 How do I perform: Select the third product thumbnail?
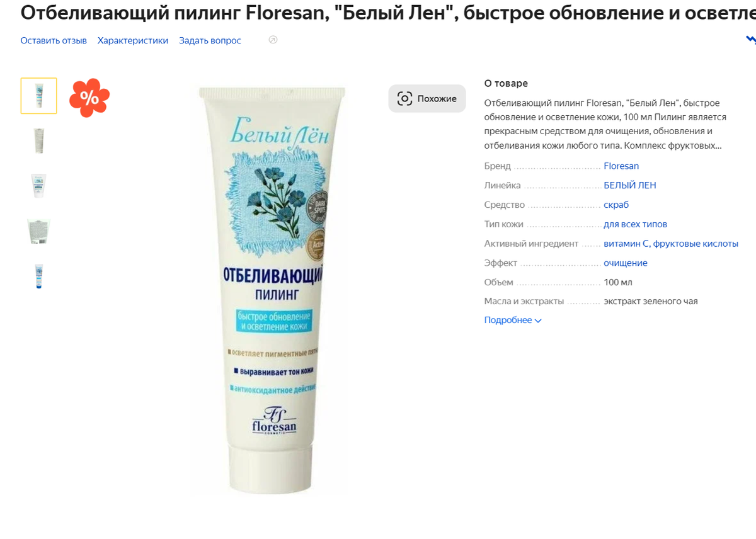pos(39,186)
